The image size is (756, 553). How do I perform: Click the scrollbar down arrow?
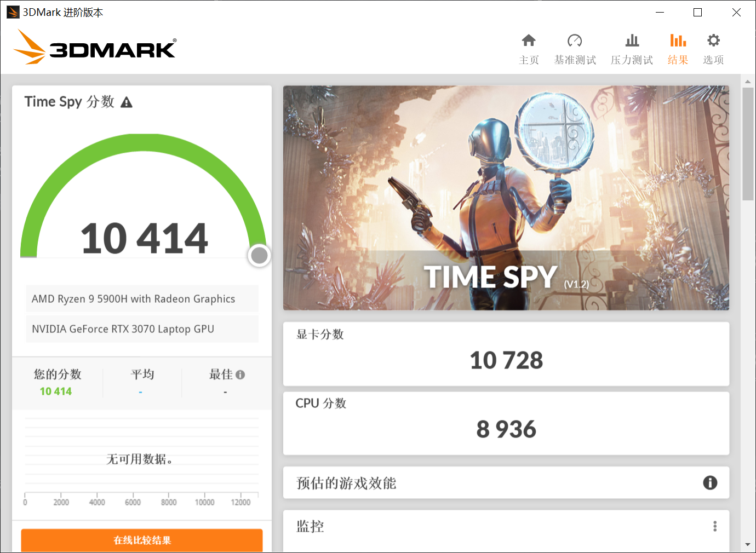tap(748, 545)
